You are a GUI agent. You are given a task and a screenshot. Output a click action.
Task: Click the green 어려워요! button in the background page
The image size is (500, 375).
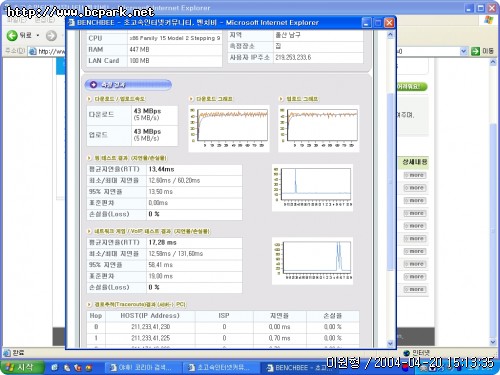(x=412, y=87)
